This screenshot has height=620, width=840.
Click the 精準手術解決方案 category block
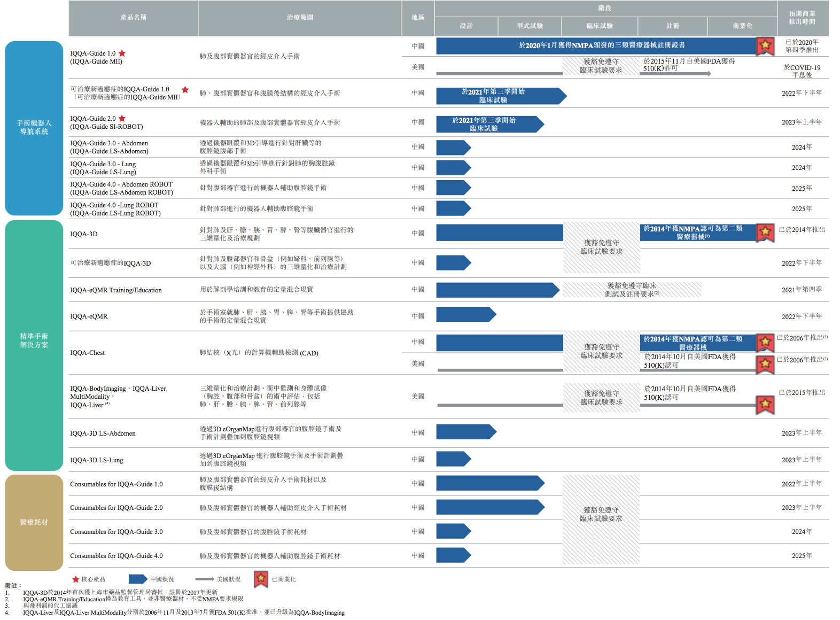coord(34,341)
